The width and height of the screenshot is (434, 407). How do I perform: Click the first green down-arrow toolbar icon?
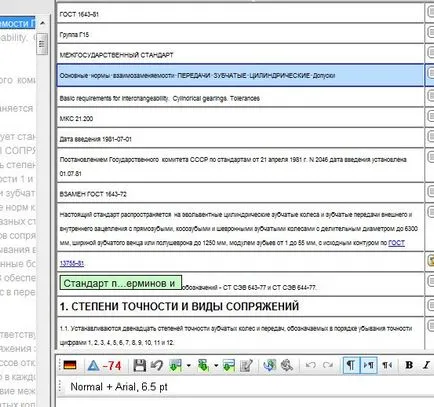click(176, 365)
